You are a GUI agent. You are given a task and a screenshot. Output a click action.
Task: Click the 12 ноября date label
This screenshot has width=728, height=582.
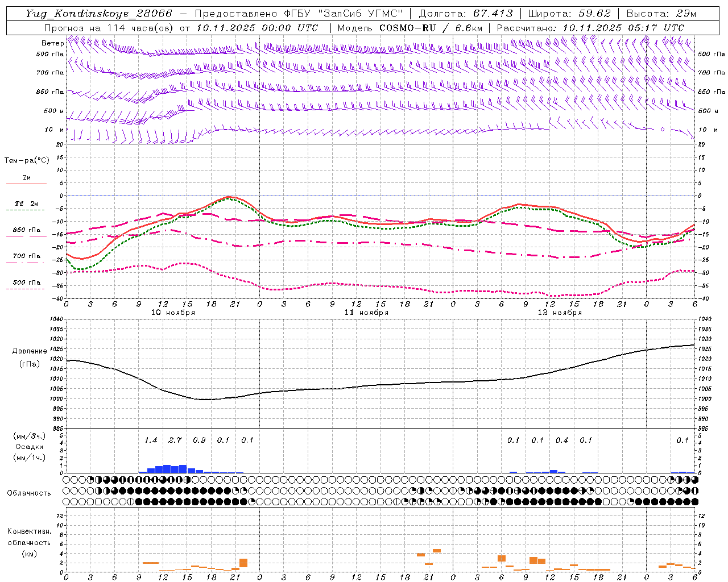coord(560,313)
